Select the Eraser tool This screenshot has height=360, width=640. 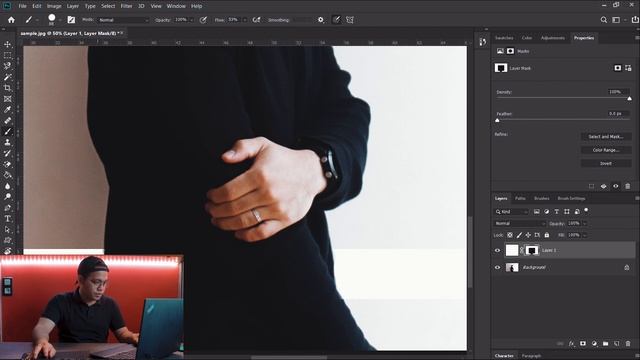(7, 164)
